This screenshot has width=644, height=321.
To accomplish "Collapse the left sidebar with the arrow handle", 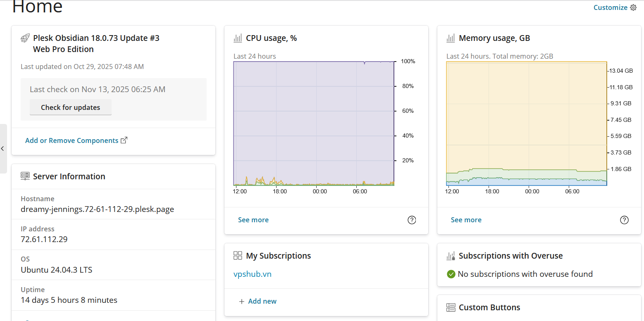I will (x=2, y=149).
